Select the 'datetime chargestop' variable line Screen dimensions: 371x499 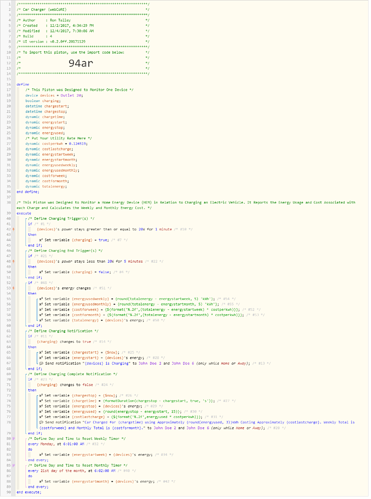(x=46, y=111)
